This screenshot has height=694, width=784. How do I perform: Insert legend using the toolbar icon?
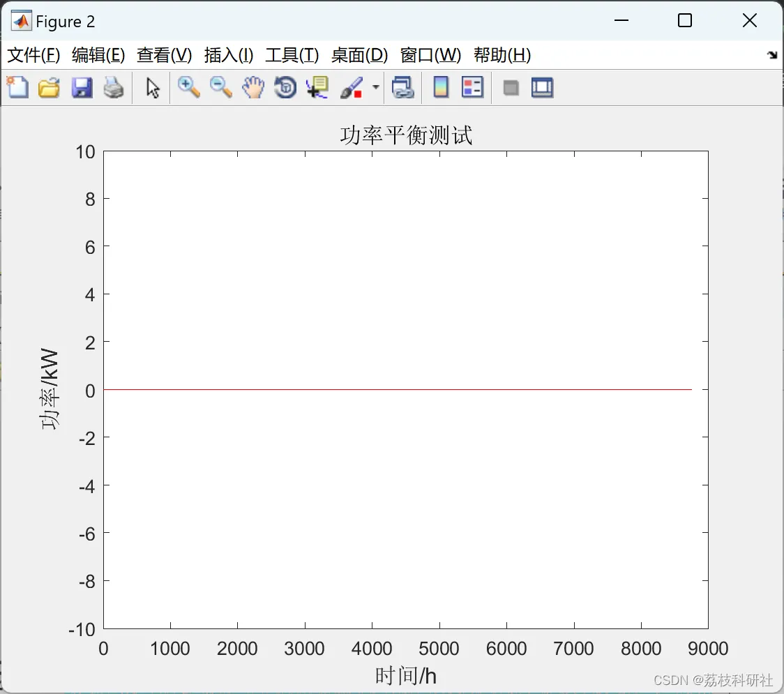472,87
